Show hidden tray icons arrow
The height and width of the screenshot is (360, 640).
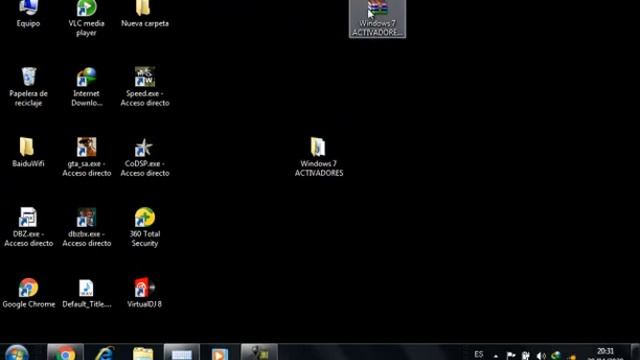click(x=496, y=356)
